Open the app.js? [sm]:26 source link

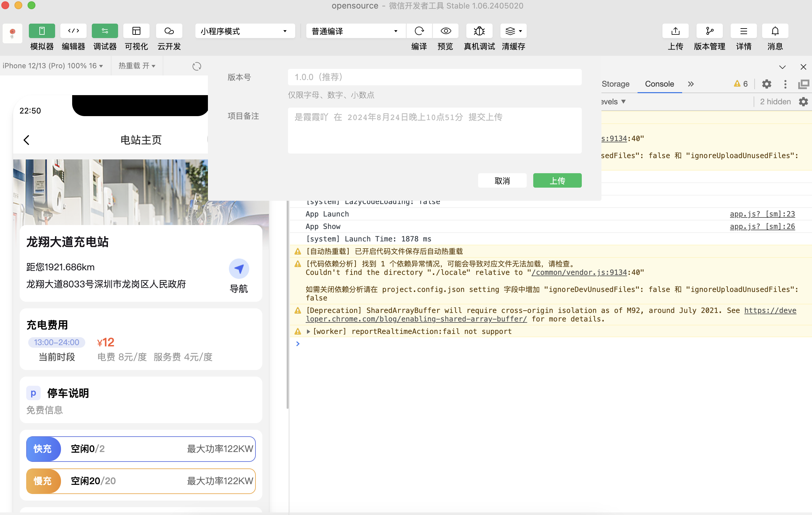click(x=762, y=226)
